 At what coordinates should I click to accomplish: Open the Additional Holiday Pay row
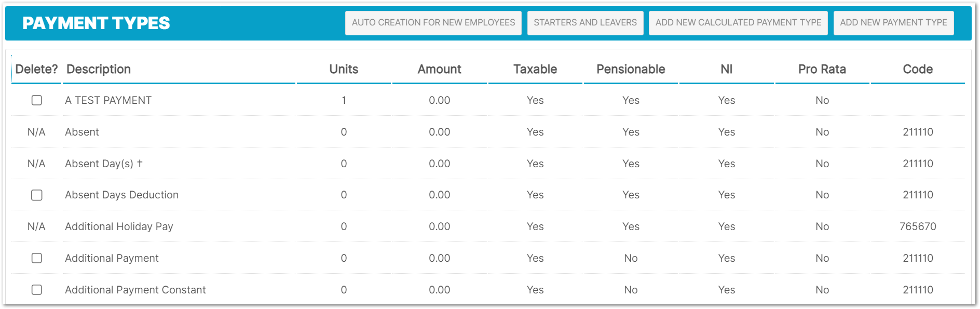pos(119,226)
